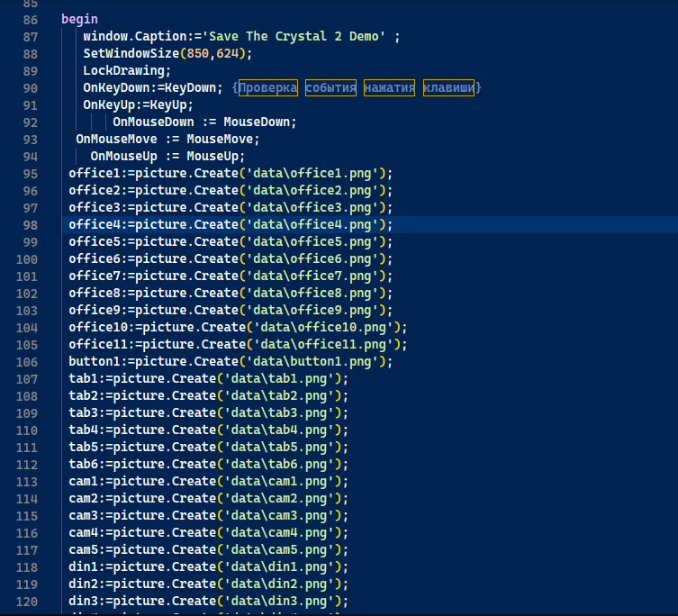The width and height of the screenshot is (678, 616).
Task: Click line number 105 in the gutter
Action: tap(27, 344)
